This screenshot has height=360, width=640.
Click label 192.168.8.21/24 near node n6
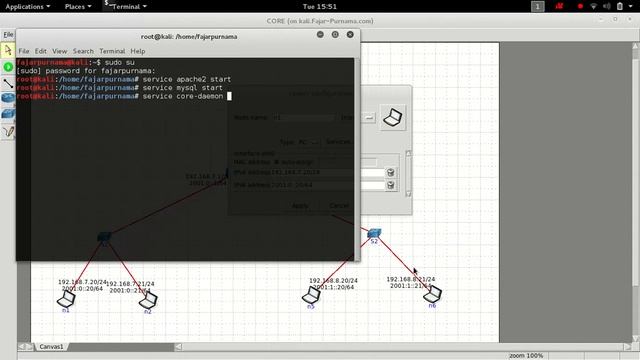coord(411,279)
